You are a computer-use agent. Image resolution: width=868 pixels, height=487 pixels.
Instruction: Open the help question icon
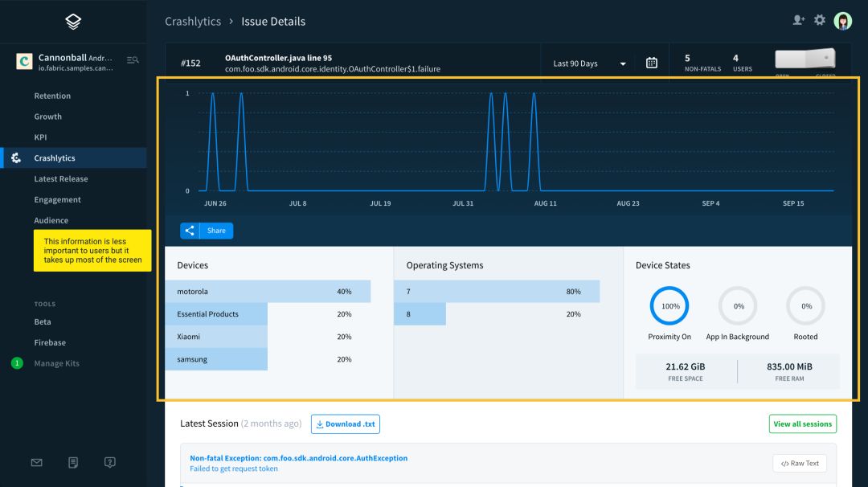(x=109, y=463)
